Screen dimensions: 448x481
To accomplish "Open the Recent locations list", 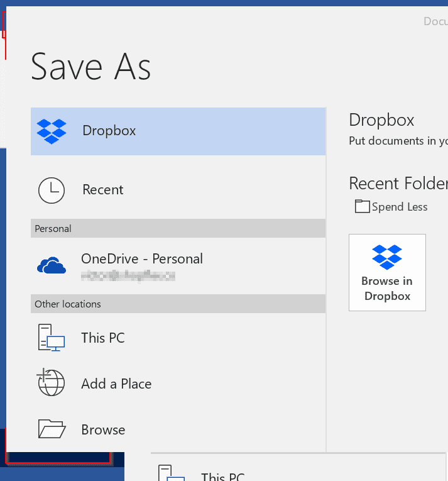I will 103,190.
